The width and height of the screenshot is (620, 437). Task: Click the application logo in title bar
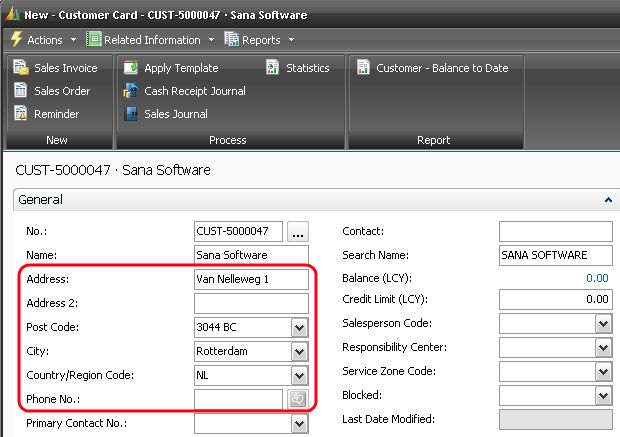pyautogui.click(x=13, y=14)
